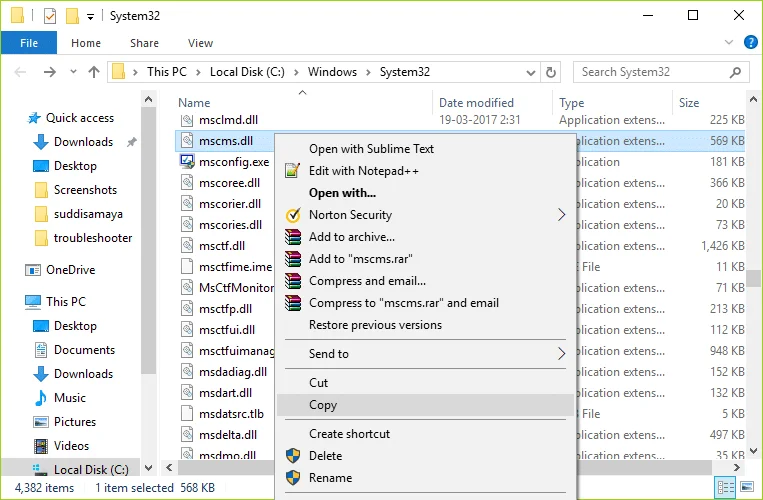Open the Home ribbon tab
The width and height of the screenshot is (763, 500).
pyautogui.click(x=86, y=43)
